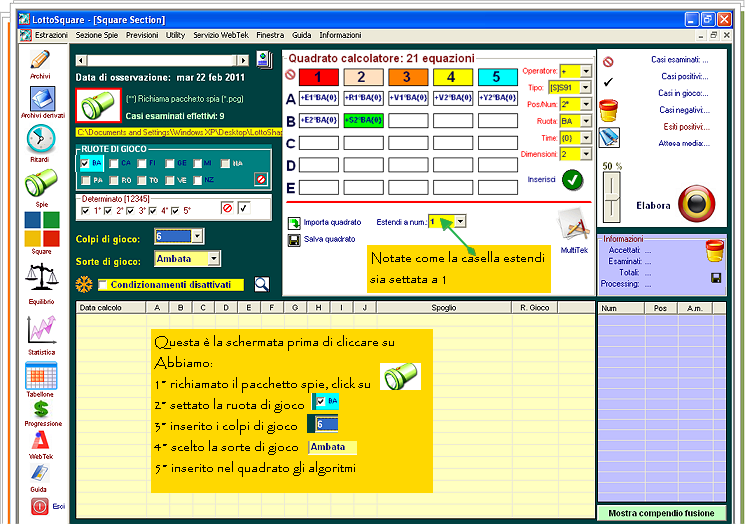Toggle the RO wheel checkbox

[114, 180]
